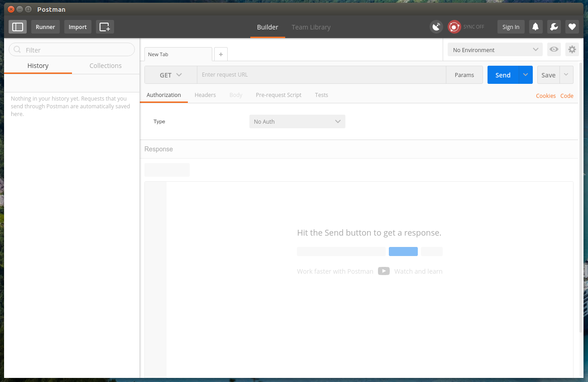
Task: Click the vertical scrollbar on the right
Action: pyautogui.click(x=581, y=197)
